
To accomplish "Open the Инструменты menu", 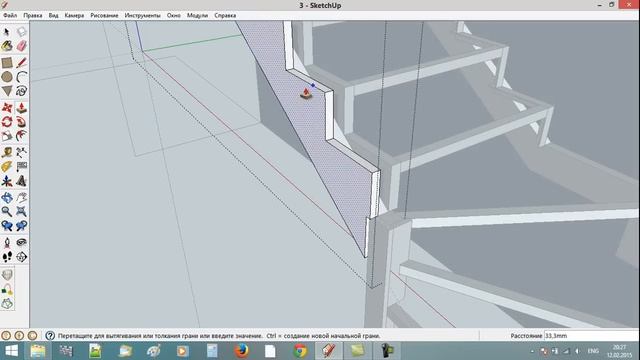I will (142, 16).
